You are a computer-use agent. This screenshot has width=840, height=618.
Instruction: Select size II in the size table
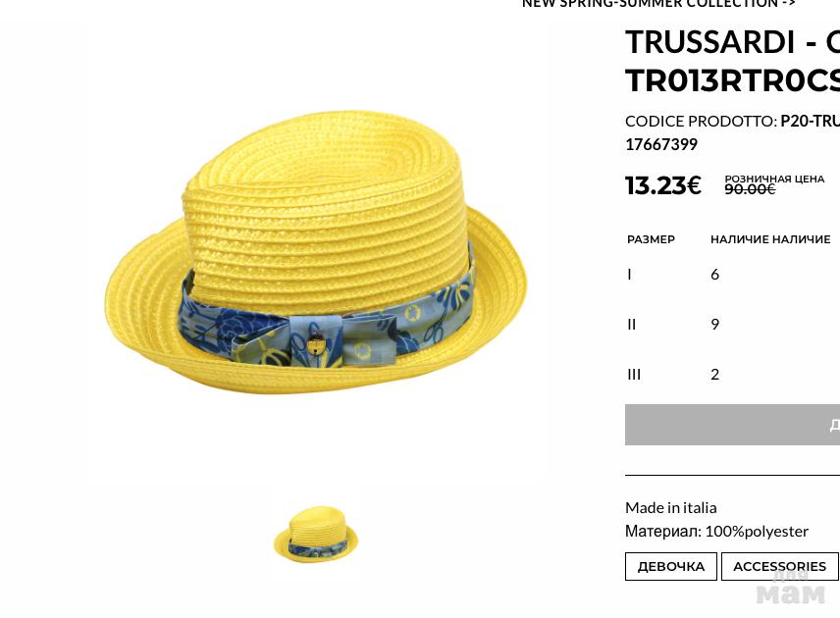coord(632,324)
